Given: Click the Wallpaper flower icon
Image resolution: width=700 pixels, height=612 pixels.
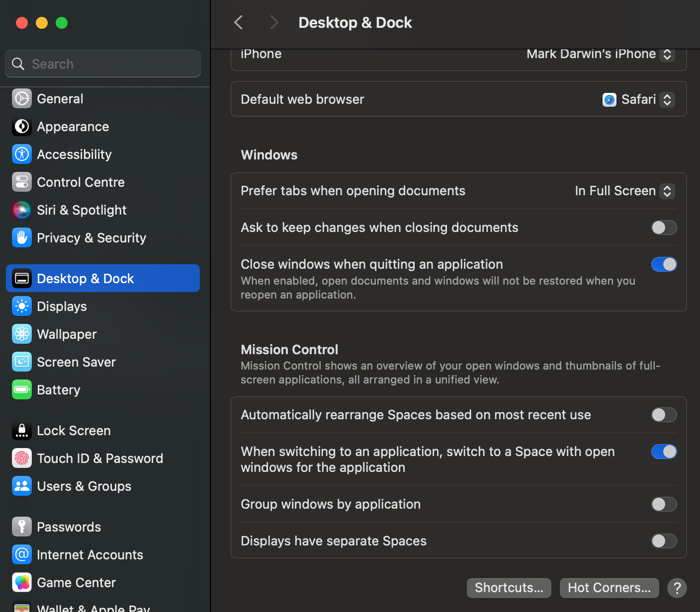Looking at the screenshot, I should [22, 334].
